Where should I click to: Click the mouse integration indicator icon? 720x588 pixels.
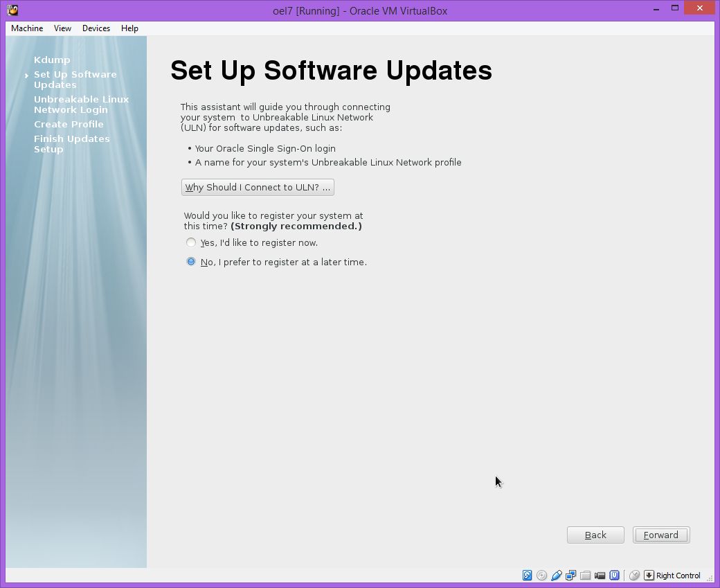coord(634,575)
